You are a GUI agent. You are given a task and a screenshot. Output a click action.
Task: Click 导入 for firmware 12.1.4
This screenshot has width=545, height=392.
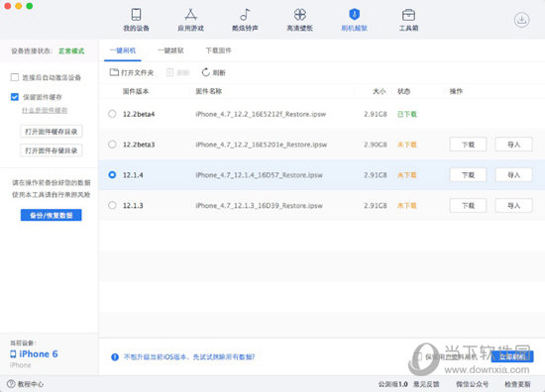tap(513, 175)
